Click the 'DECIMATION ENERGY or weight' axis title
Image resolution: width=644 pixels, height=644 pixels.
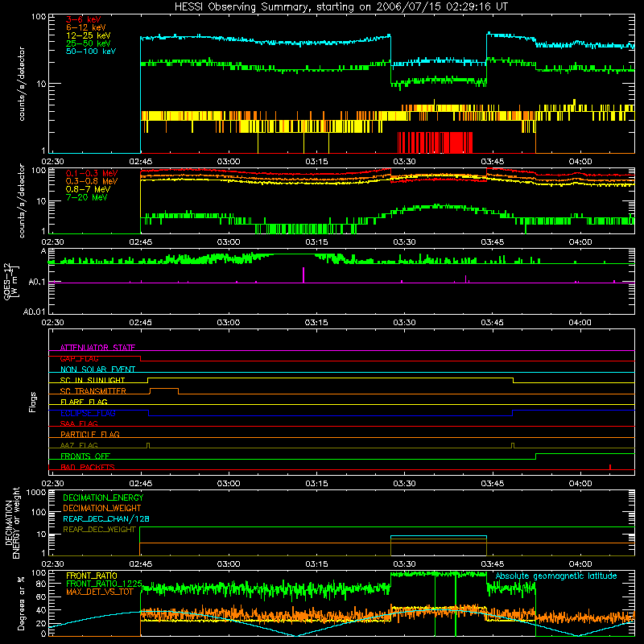[x=12, y=522]
